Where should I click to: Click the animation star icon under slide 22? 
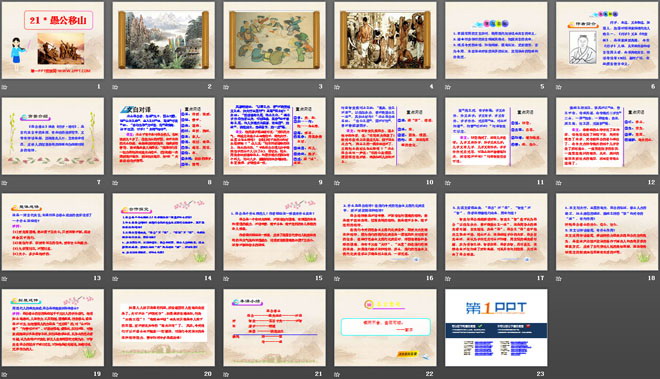pos(337,374)
